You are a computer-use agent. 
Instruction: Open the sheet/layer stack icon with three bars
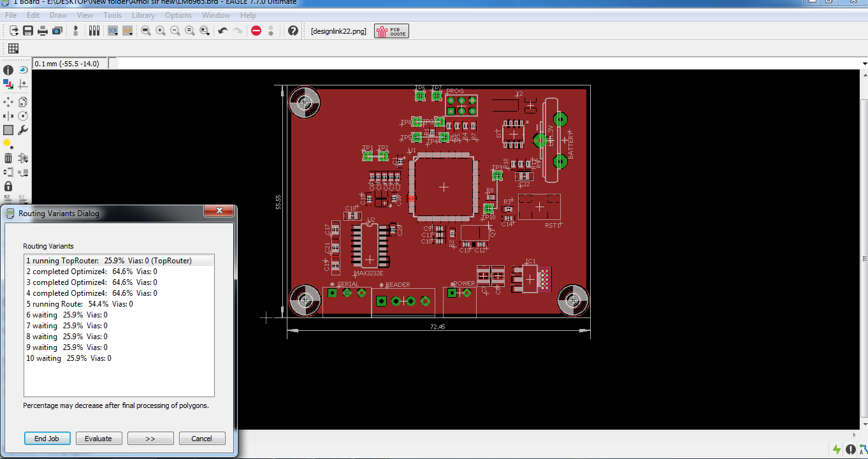(x=94, y=31)
